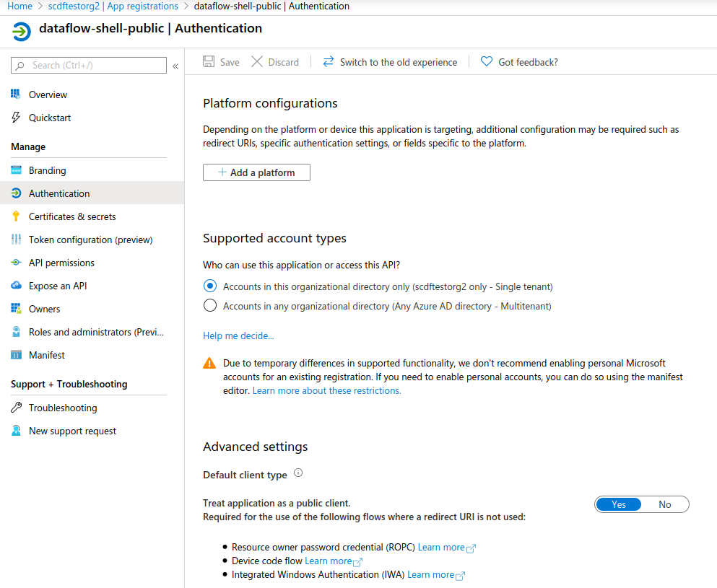
Task: Click the Branding icon
Action: (16, 170)
